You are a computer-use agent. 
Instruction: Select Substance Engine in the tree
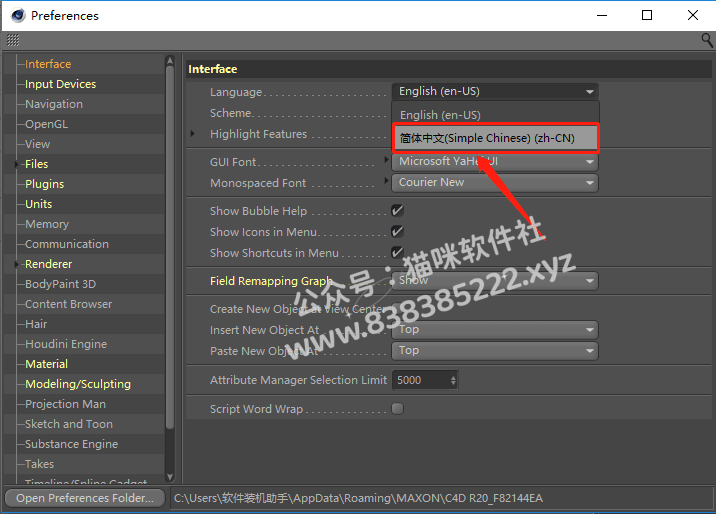[x=72, y=444]
